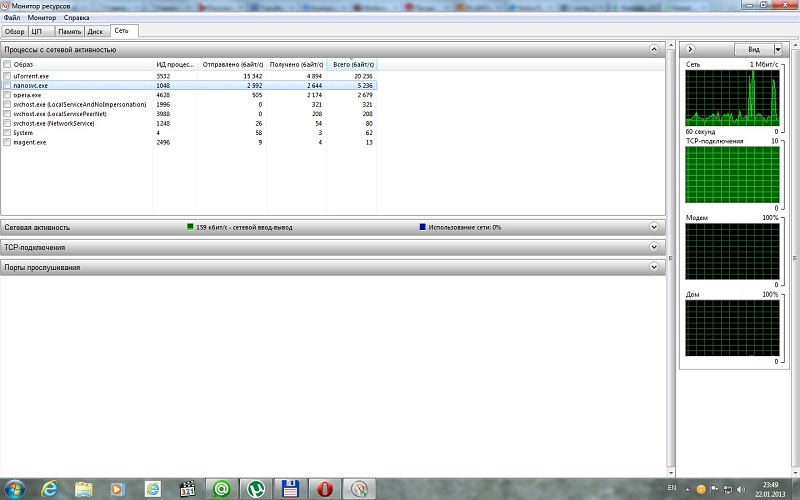
Task: Open Media Player Classic taskbar icon
Action: pyautogui.click(x=187, y=489)
